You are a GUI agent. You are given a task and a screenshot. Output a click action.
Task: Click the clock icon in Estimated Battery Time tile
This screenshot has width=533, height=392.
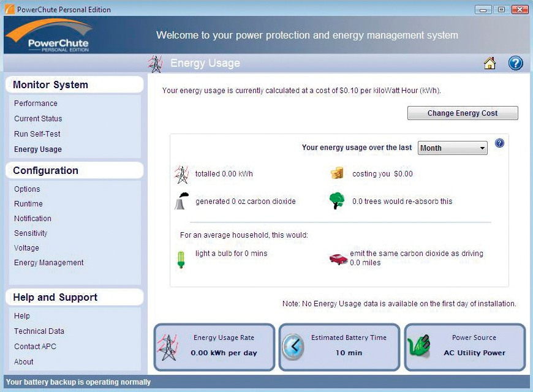click(293, 347)
